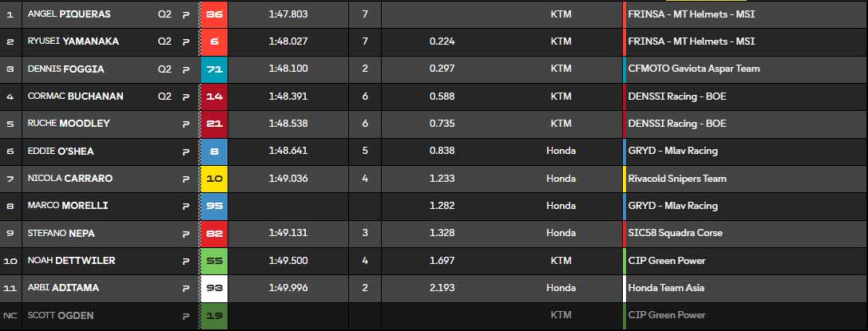Click the Q2 label for Ryusei Yamanaka
This screenshot has width=868, height=331.
164,41
